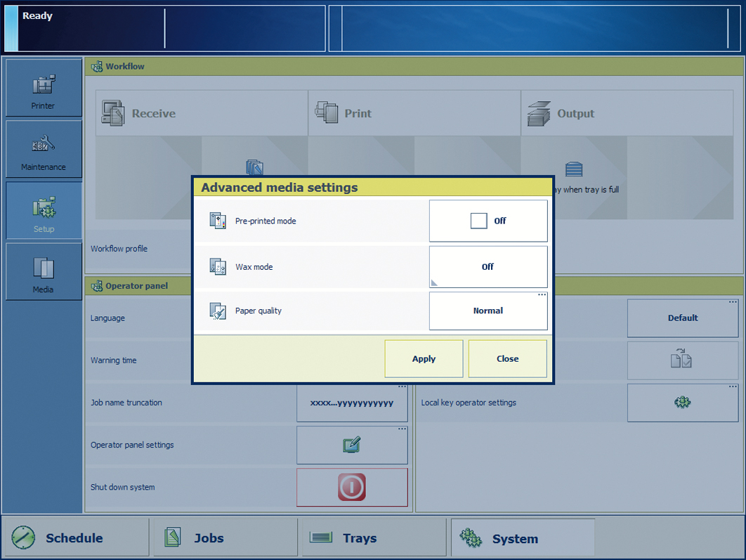Open the Printer section in sidebar
This screenshot has width=746, height=560.
coord(44,89)
